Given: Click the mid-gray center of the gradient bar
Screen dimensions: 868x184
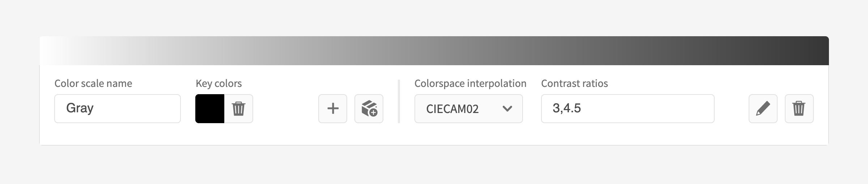Looking at the screenshot, I should (434, 51).
